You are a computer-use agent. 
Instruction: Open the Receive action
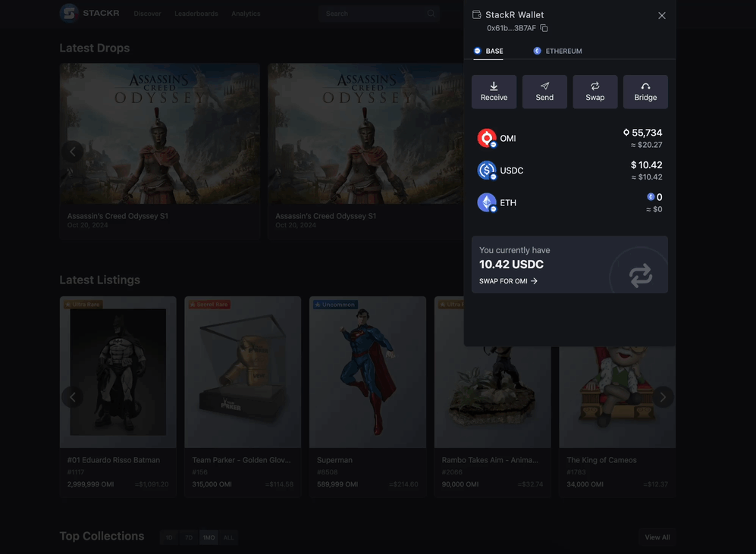click(494, 92)
